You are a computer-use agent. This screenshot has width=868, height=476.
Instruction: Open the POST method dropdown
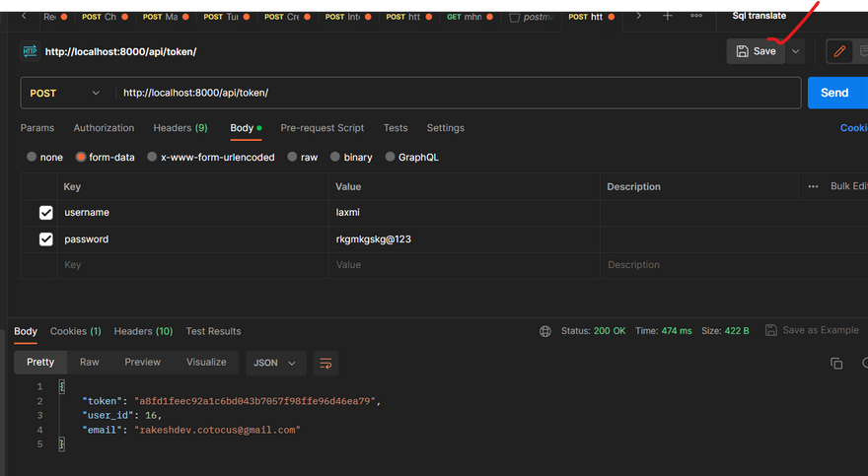(65, 93)
